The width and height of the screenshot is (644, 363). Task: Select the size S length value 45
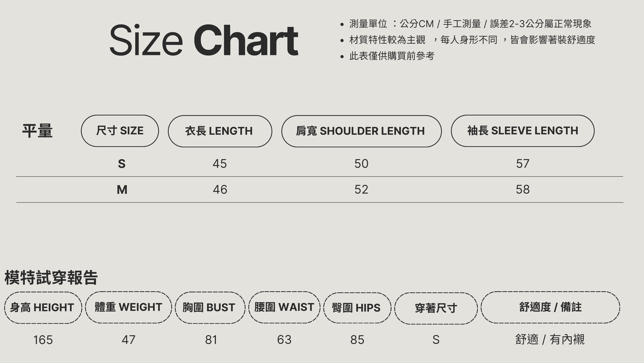(x=220, y=164)
